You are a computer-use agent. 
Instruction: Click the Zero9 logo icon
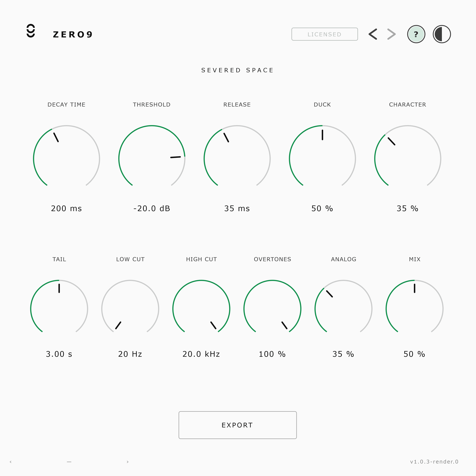31,31
